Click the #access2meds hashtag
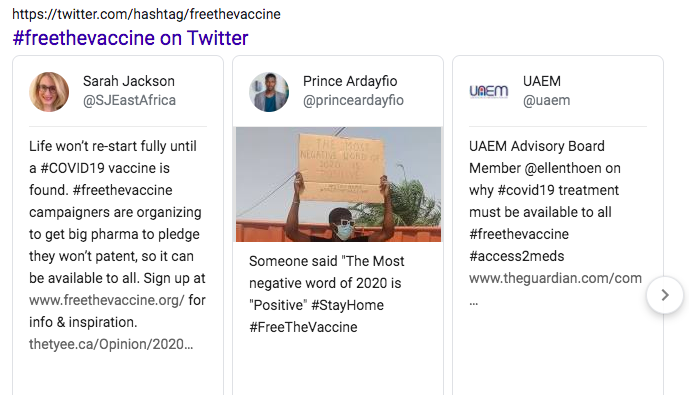The height and width of the screenshot is (395, 689). tap(517, 256)
